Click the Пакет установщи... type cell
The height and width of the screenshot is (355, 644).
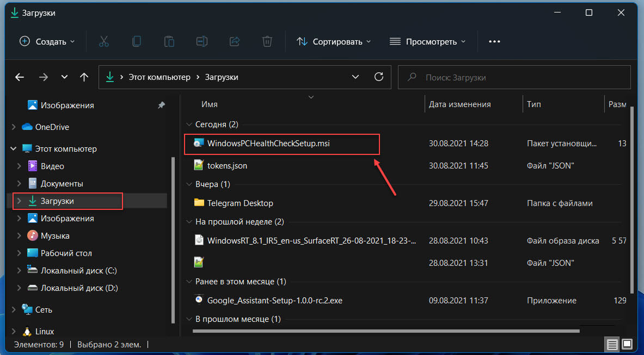pos(561,144)
